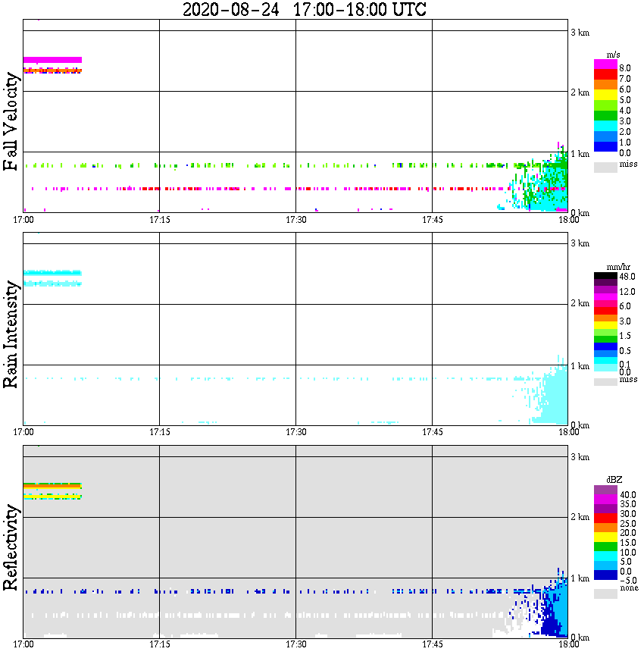Click the gray miss swatch in Fall Velocity legend
The image size is (644, 658).
click(x=605, y=168)
